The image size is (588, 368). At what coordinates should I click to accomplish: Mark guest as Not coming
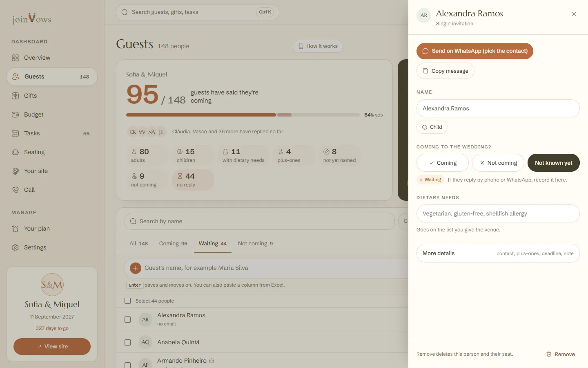[498, 163]
